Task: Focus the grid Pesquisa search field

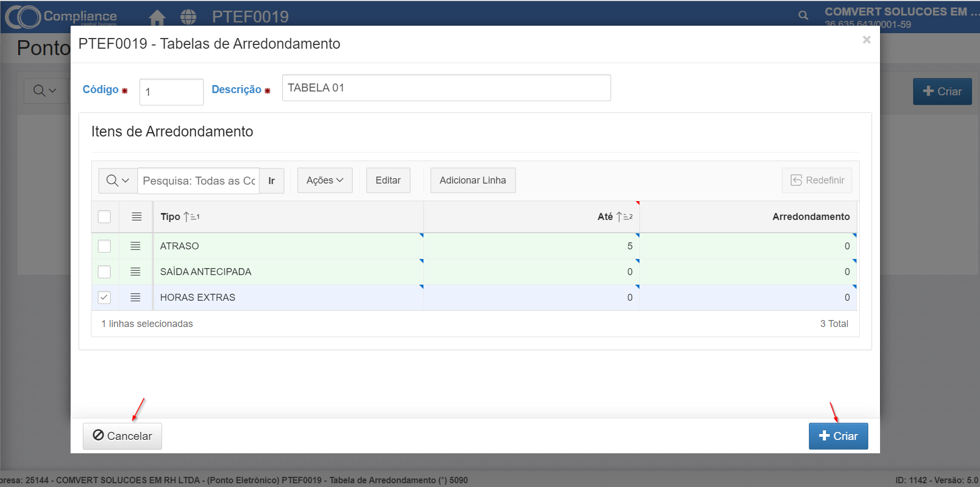Action: tap(198, 181)
